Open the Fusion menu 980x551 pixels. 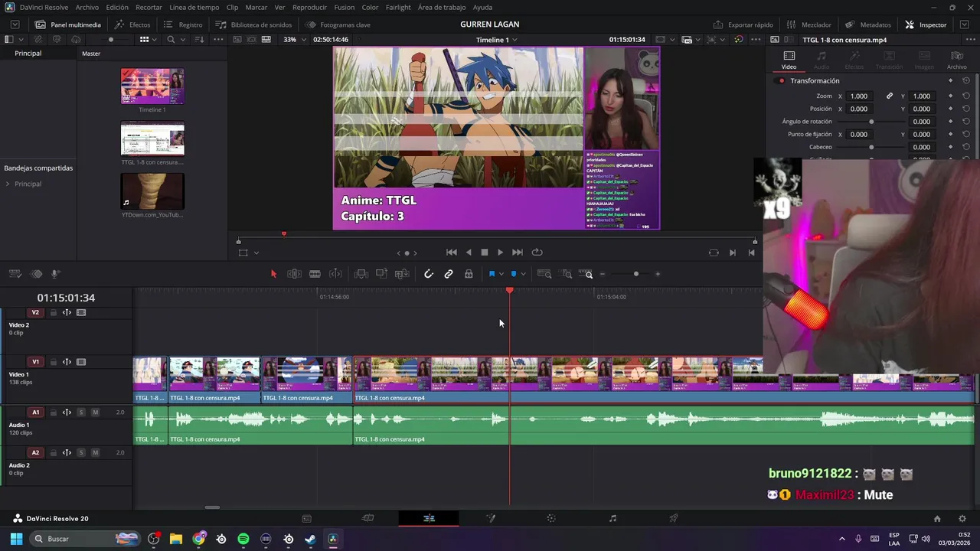pyautogui.click(x=345, y=7)
